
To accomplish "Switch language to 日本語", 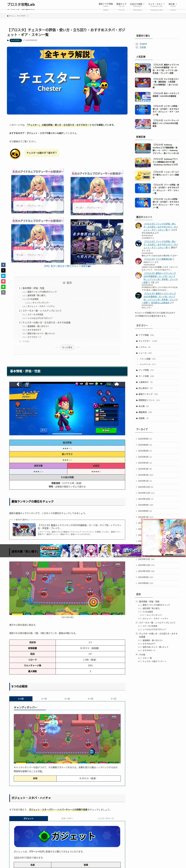I will pos(143,47).
